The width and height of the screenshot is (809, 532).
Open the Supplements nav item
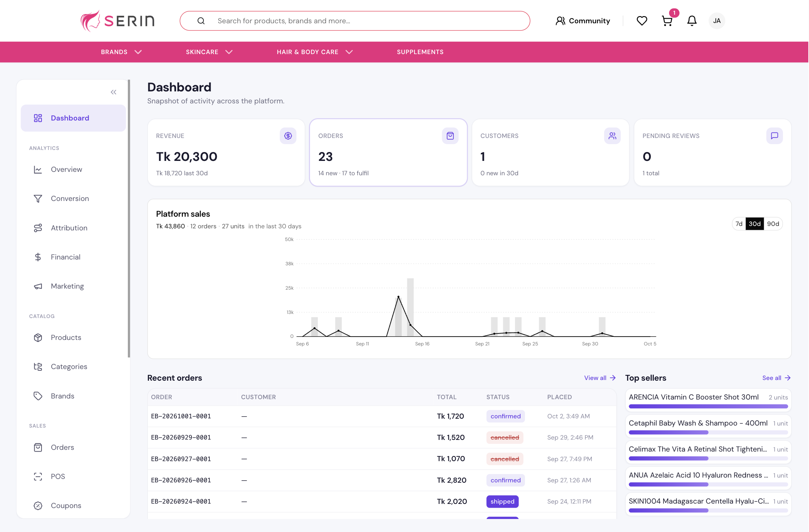[420, 52]
